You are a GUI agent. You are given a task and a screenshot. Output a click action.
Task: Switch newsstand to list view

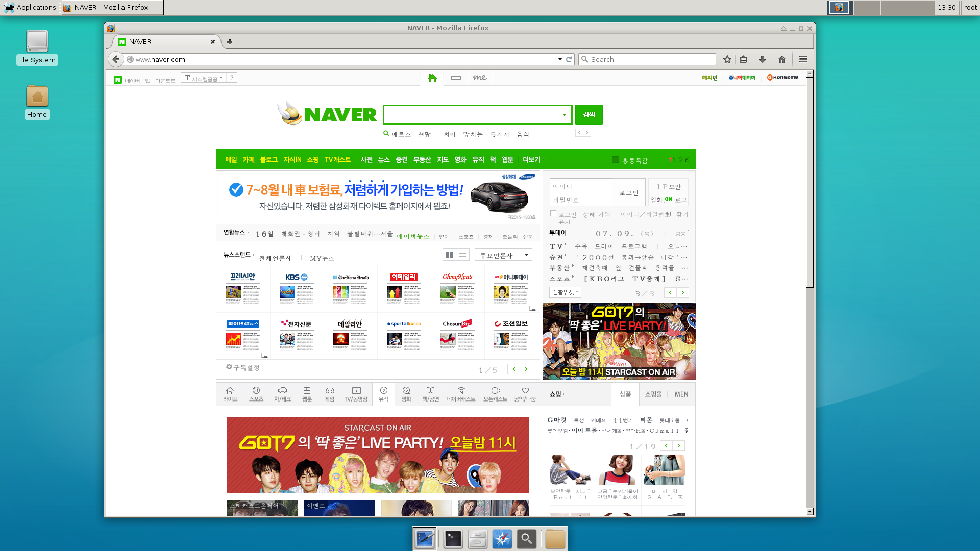463,255
